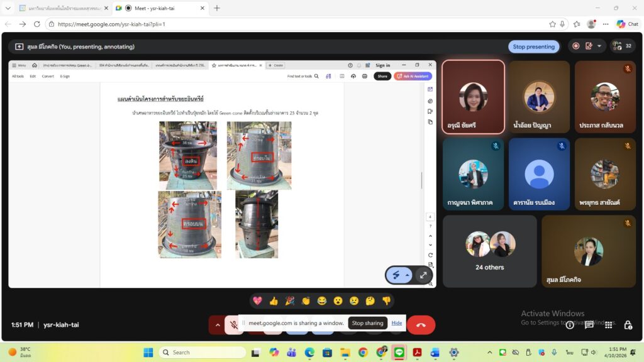Open host controls lock icon
This screenshot has width=644, height=362.
tap(628, 325)
